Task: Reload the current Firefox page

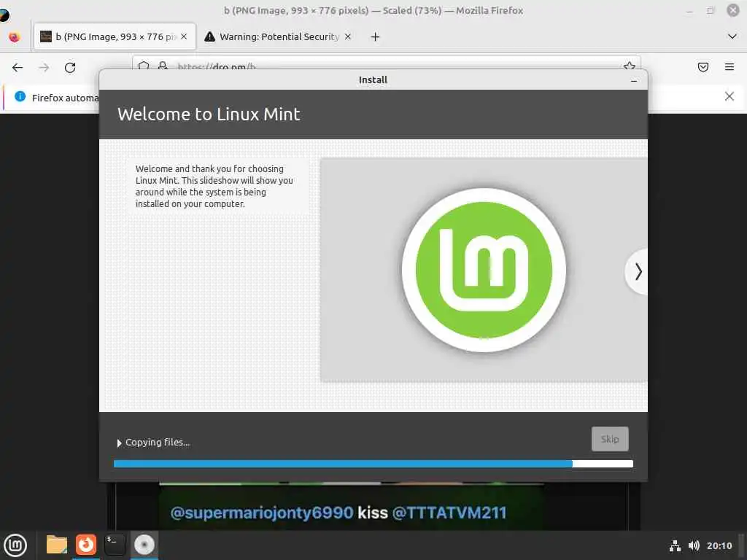Action: pyautogui.click(x=70, y=68)
